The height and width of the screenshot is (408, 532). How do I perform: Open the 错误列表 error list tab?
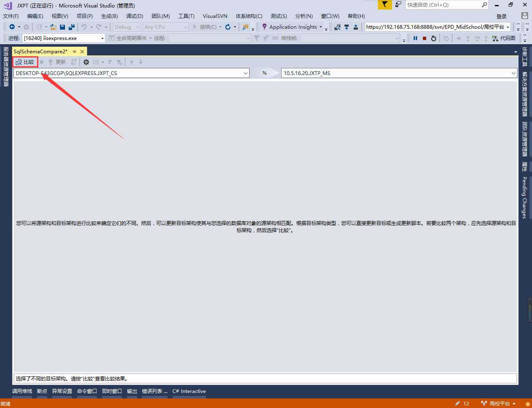coord(155,391)
